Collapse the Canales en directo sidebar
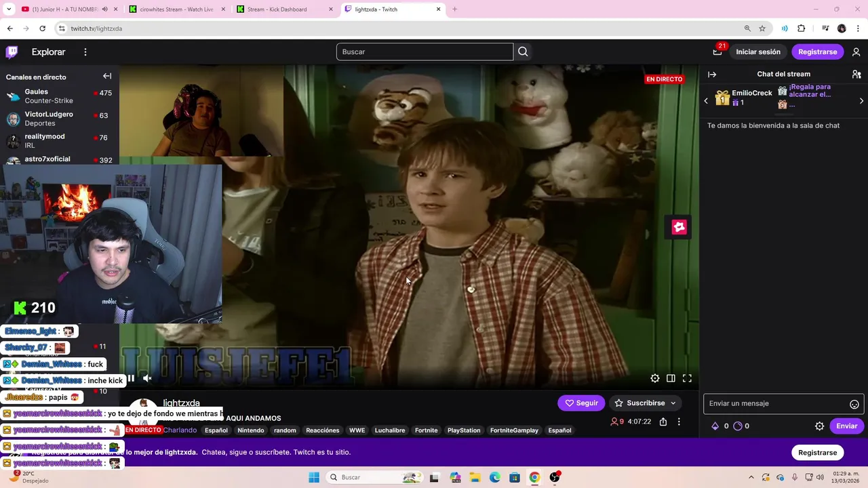 107,76
